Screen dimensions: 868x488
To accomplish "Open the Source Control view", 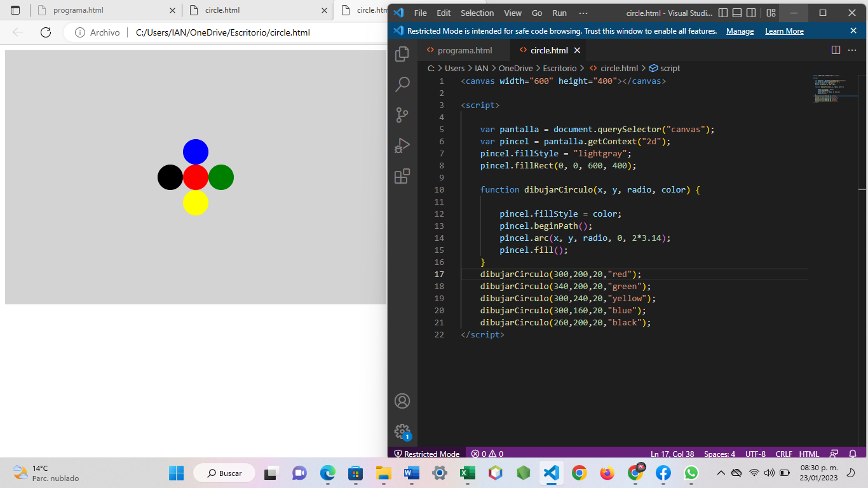I will (402, 115).
